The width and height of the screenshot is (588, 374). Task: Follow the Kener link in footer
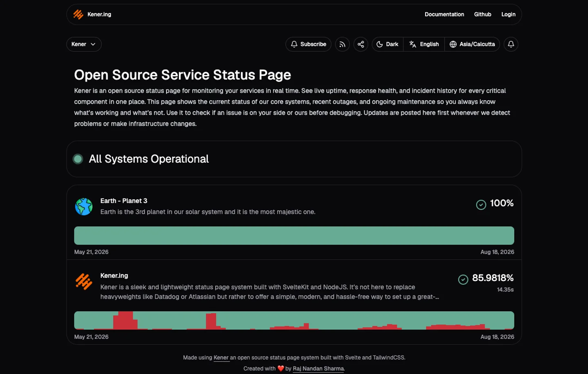[221, 358]
